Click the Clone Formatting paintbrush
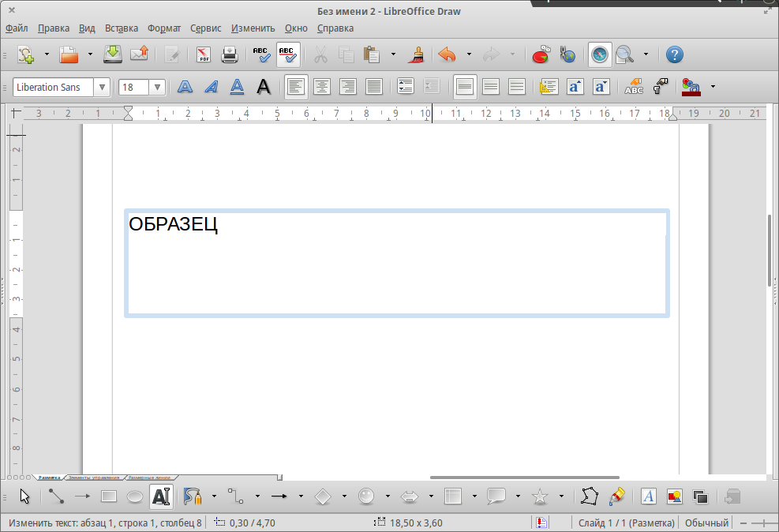 (x=418, y=54)
